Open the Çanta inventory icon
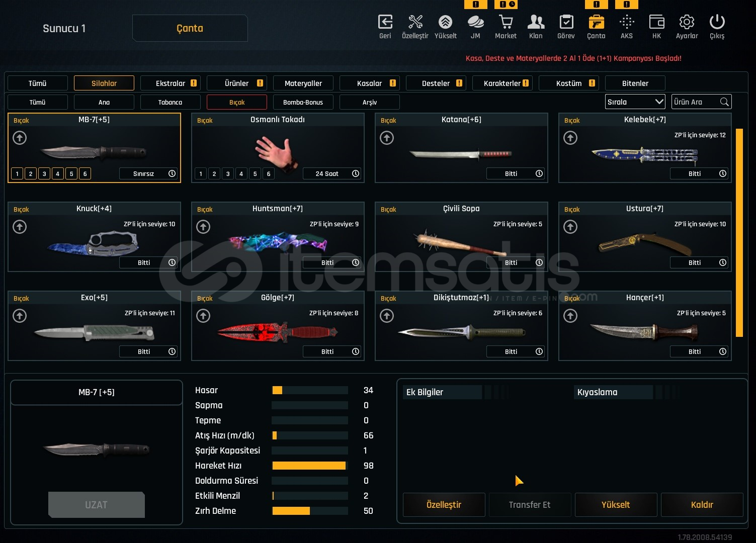The image size is (756, 543). 596,22
